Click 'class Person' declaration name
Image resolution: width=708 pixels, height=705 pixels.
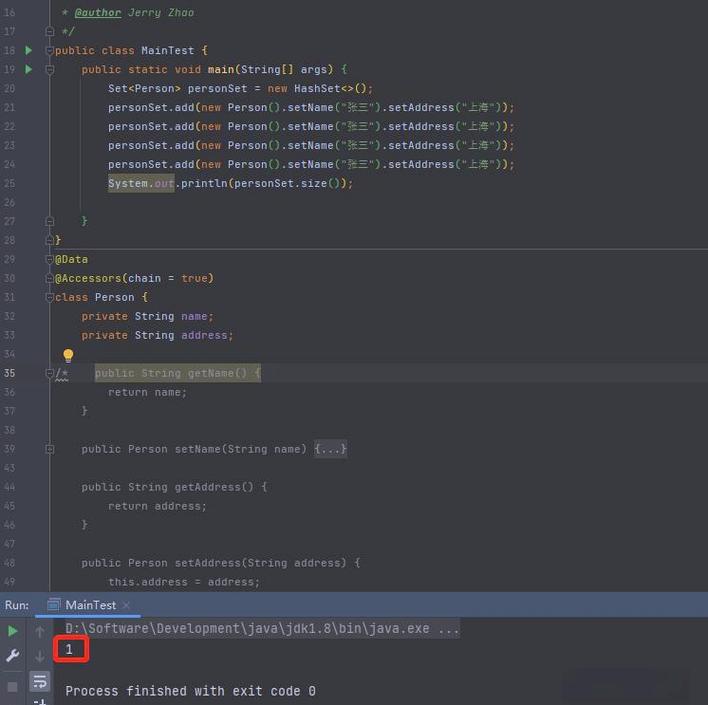click(114, 297)
